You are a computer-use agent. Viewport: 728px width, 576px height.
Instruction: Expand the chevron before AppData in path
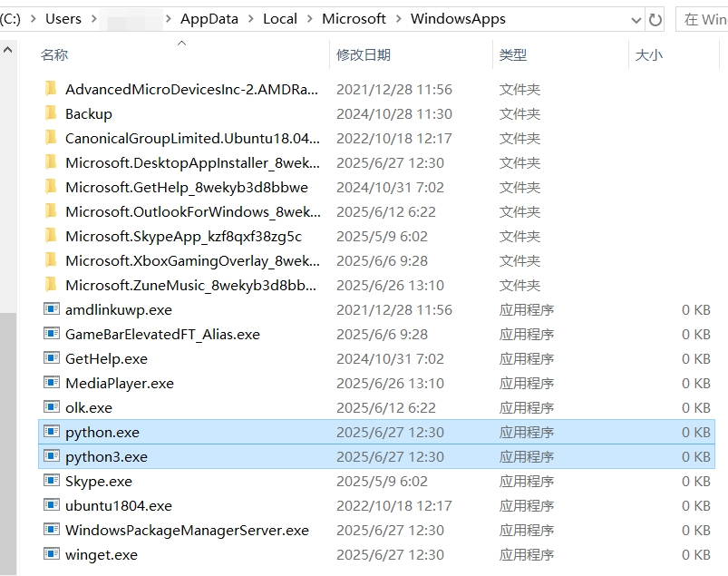pyautogui.click(x=169, y=19)
